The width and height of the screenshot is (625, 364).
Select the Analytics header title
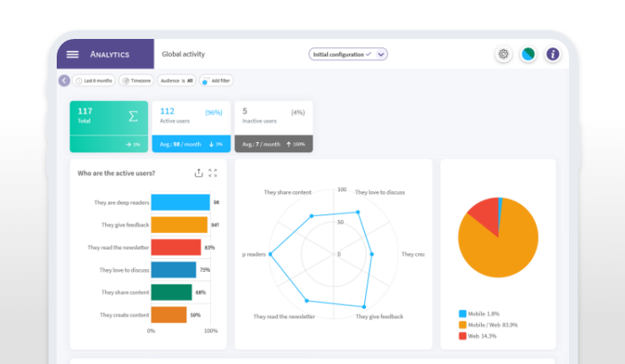(109, 54)
